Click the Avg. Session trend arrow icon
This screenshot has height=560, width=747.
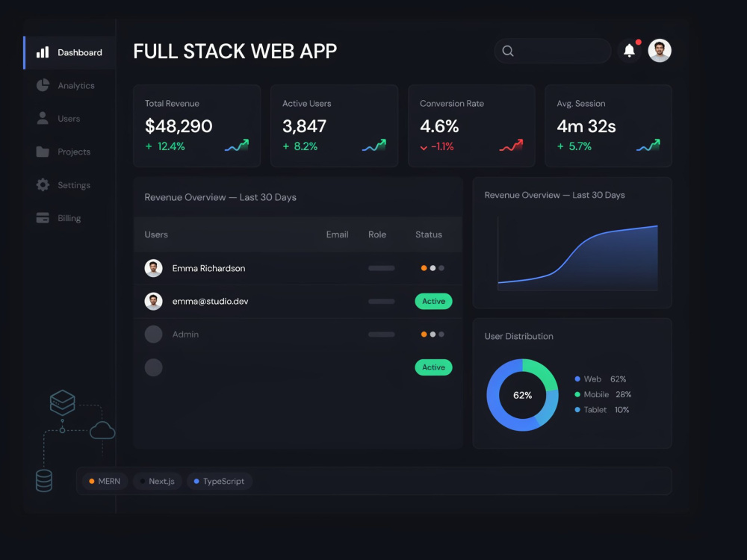coord(648,146)
